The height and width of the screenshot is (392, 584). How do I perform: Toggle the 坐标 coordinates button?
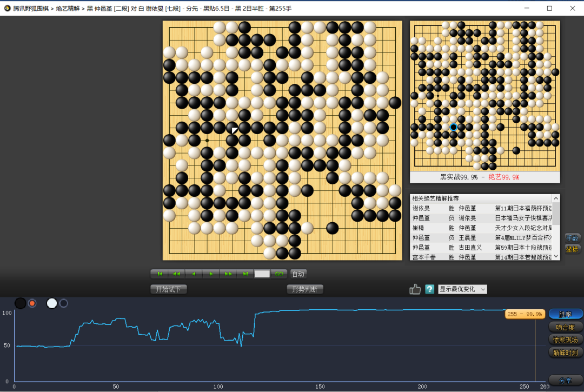[572, 249]
